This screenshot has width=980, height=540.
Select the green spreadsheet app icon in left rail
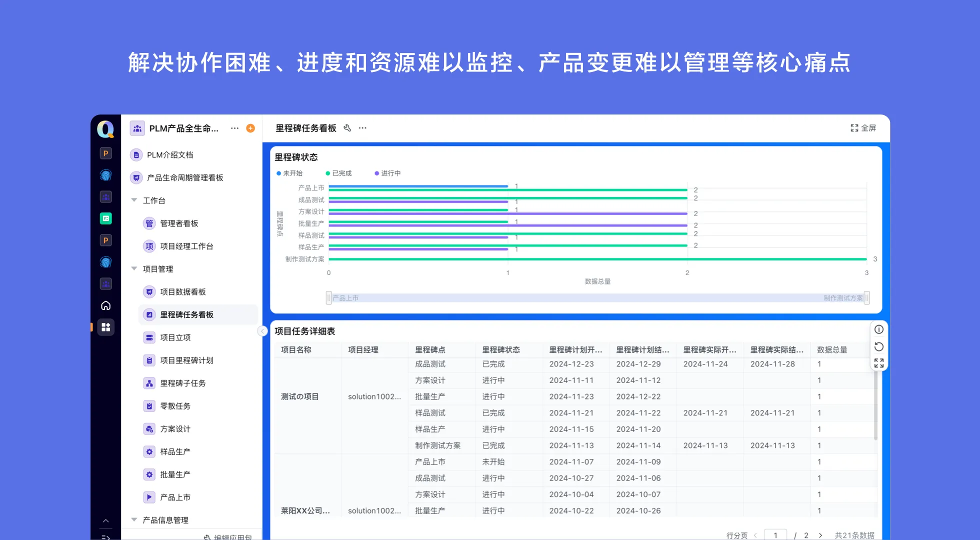(106, 218)
